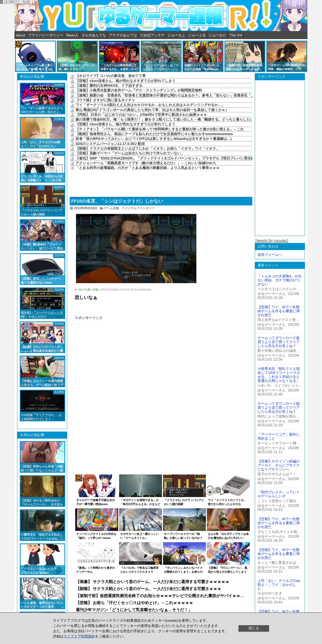
Task: Open monthly popular 邪神ちゃん作者 thumbnail
Action: coord(42,457)
